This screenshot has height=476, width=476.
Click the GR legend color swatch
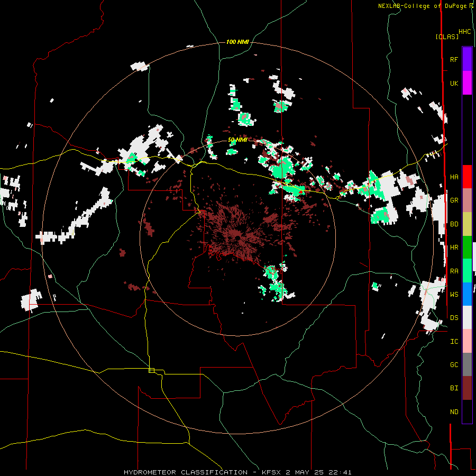pos(467,200)
